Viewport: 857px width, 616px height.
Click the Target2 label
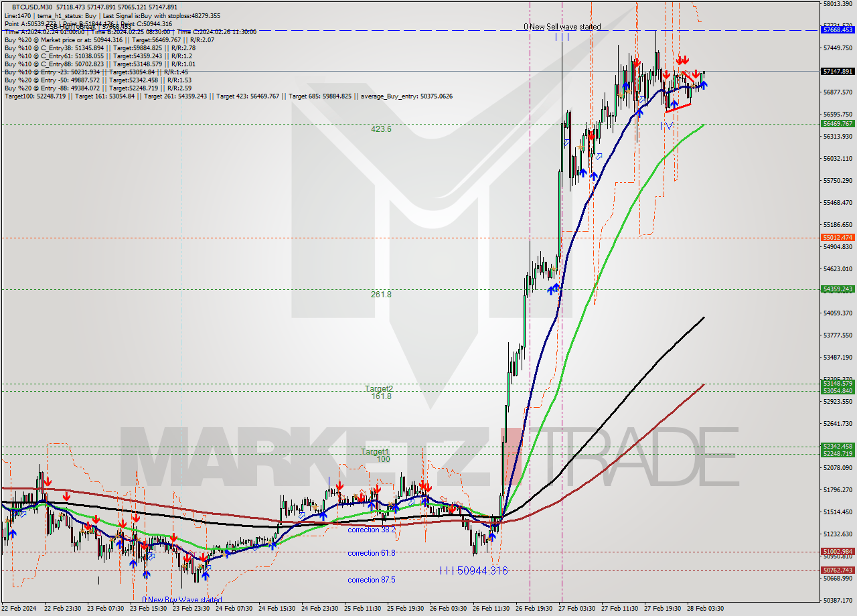379,389
